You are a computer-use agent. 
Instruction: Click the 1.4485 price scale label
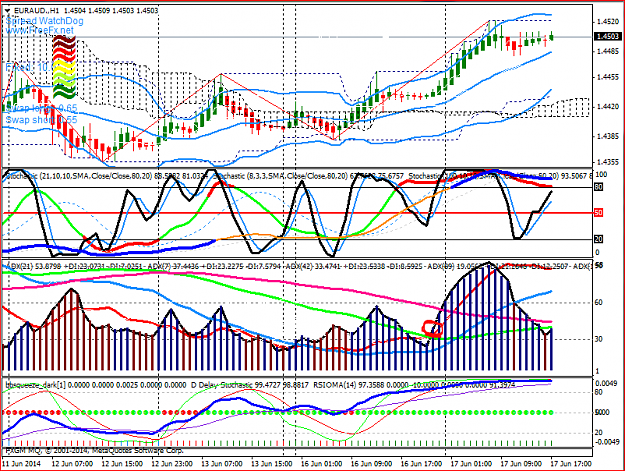[x=608, y=51]
